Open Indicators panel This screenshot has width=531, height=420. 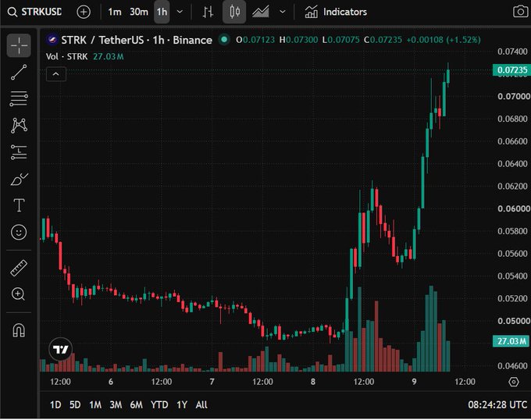(x=336, y=12)
